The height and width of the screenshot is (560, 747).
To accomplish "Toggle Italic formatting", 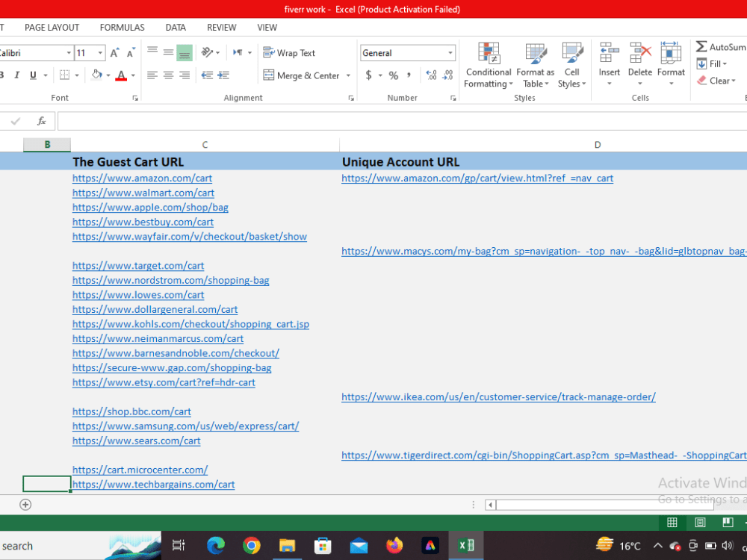I will [x=17, y=75].
